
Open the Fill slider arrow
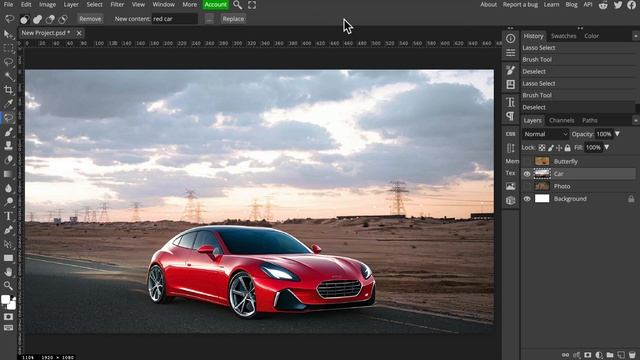pyautogui.click(x=607, y=147)
